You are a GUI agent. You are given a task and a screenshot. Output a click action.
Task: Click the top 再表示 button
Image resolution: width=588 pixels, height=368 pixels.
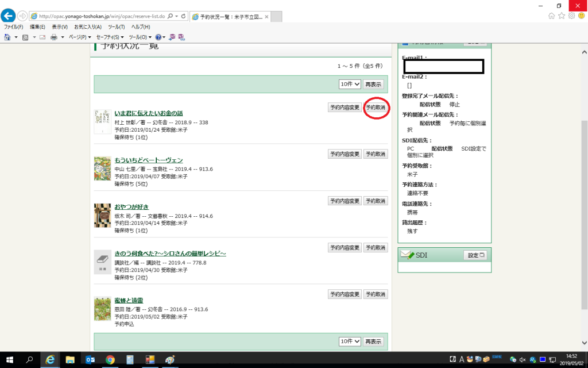coord(373,84)
